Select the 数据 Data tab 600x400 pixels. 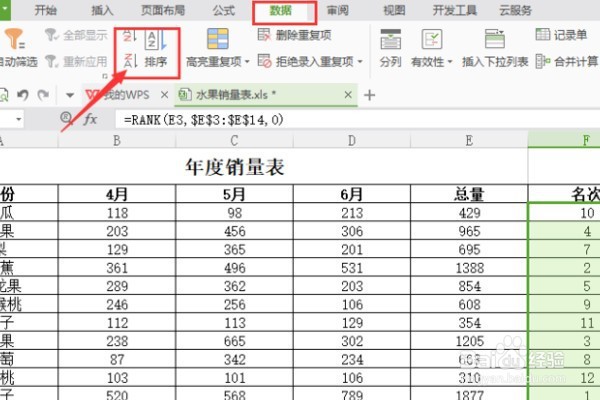(x=280, y=11)
